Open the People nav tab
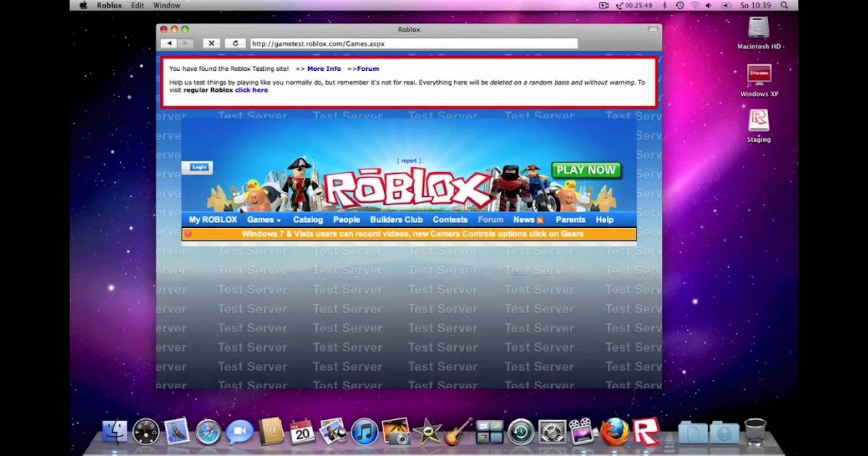 click(346, 219)
